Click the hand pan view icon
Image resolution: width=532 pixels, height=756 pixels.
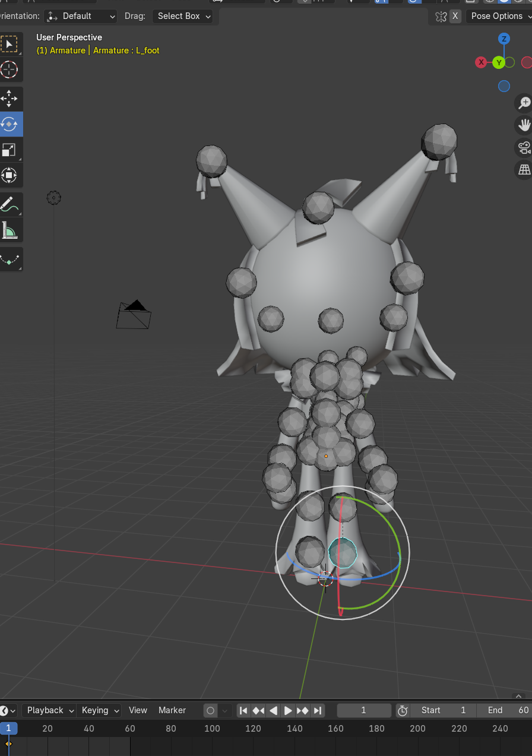[524, 125]
